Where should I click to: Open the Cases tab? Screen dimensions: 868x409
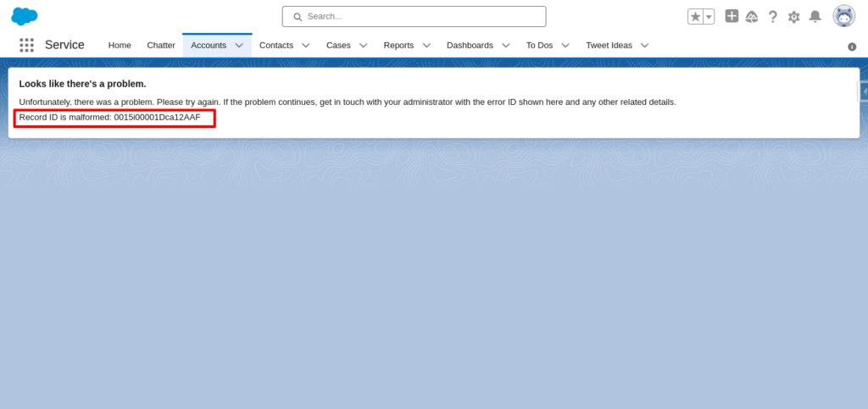[338, 46]
